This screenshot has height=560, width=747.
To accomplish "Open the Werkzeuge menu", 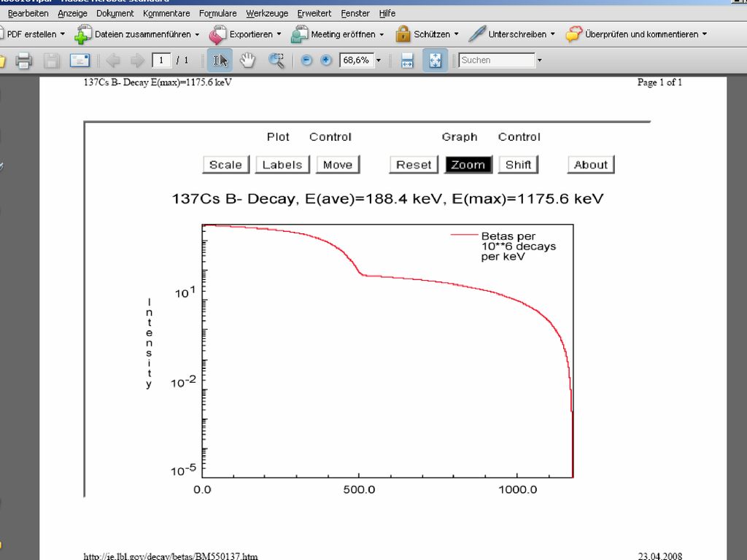I will [267, 13].
